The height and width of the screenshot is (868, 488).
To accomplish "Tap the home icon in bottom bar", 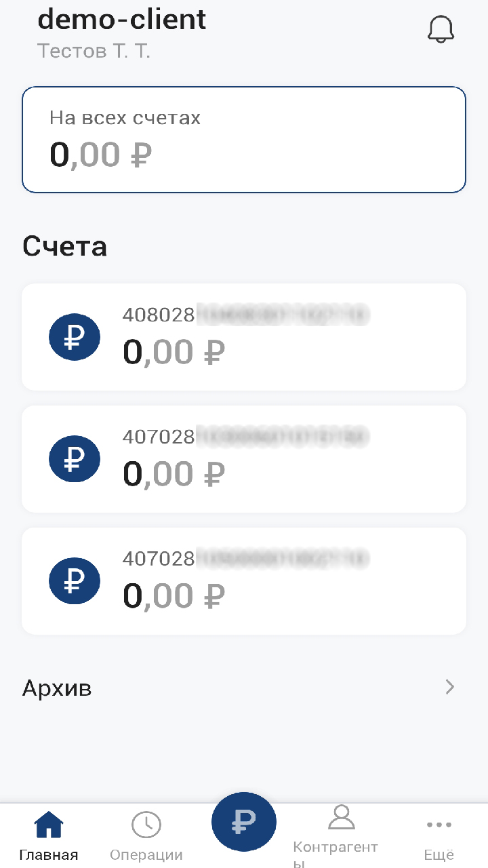I will pyautogui.click(x=49, y=825).
